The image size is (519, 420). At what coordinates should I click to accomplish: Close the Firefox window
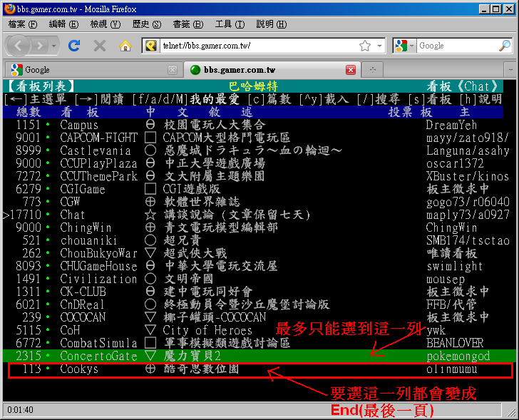coord(509,9)
